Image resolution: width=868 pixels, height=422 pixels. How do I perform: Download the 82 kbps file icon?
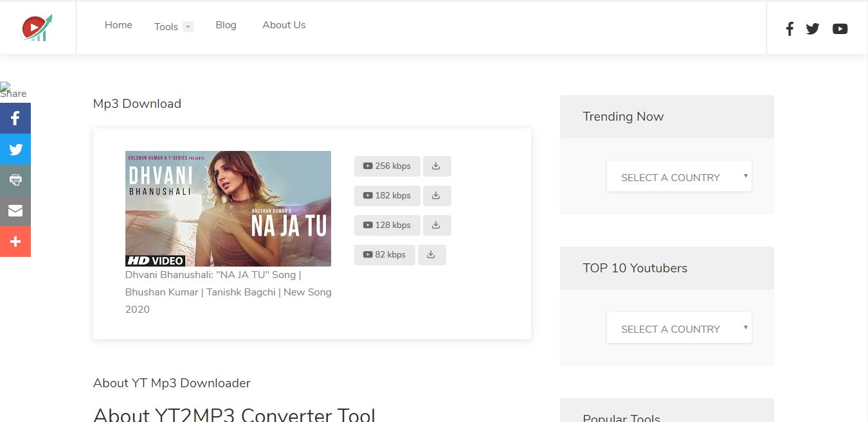coord(431,254)
